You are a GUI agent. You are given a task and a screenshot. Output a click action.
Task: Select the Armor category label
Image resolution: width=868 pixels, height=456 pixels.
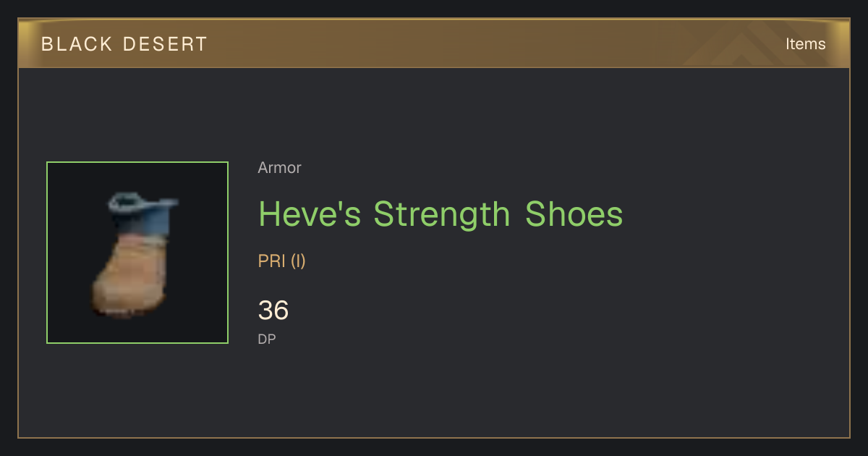tap(279, 168)
